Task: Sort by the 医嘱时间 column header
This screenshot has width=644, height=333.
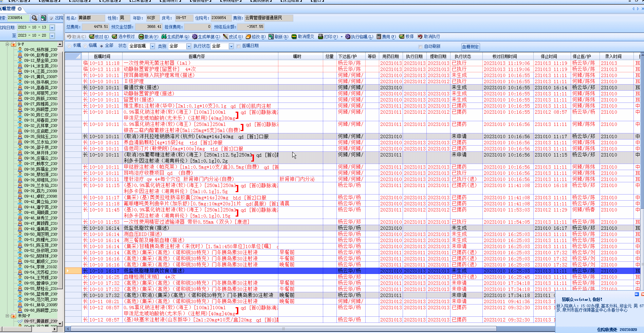Action: coord(102,56)
